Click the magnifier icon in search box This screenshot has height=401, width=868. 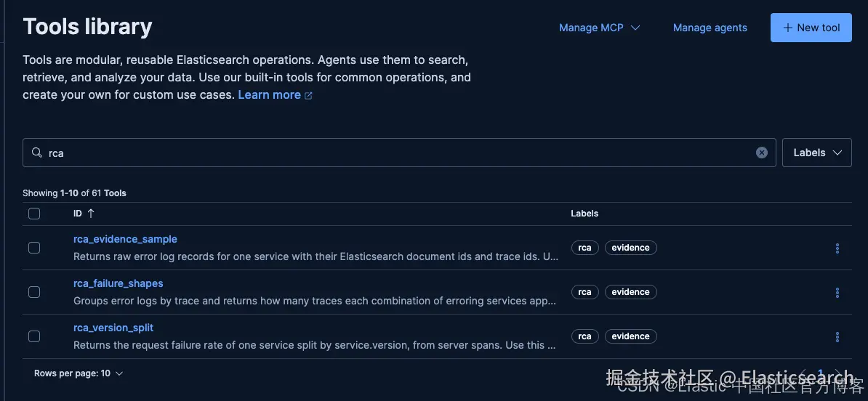[37, 153]
